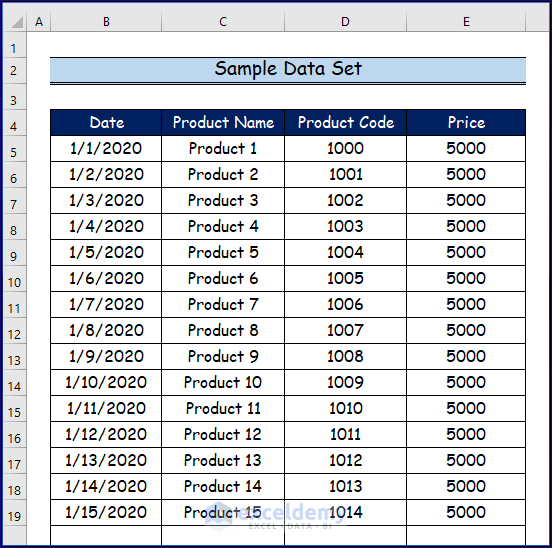This screenshot has height=548, width=552.
Task: Select cell with date 1/9/2020
Action: 106,357
